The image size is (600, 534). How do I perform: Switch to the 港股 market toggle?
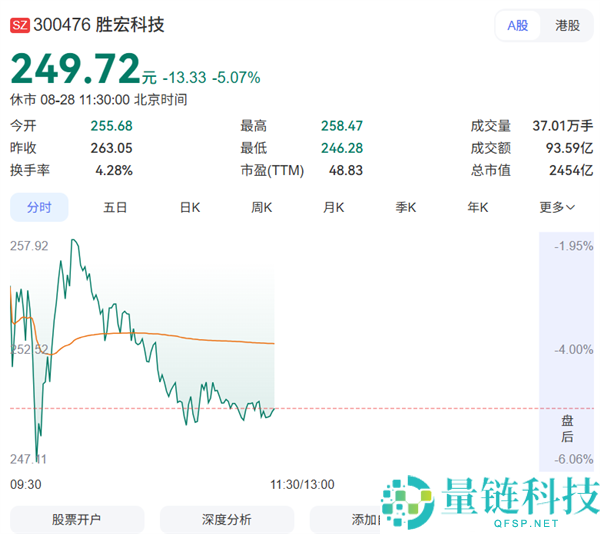click(567, 26)
